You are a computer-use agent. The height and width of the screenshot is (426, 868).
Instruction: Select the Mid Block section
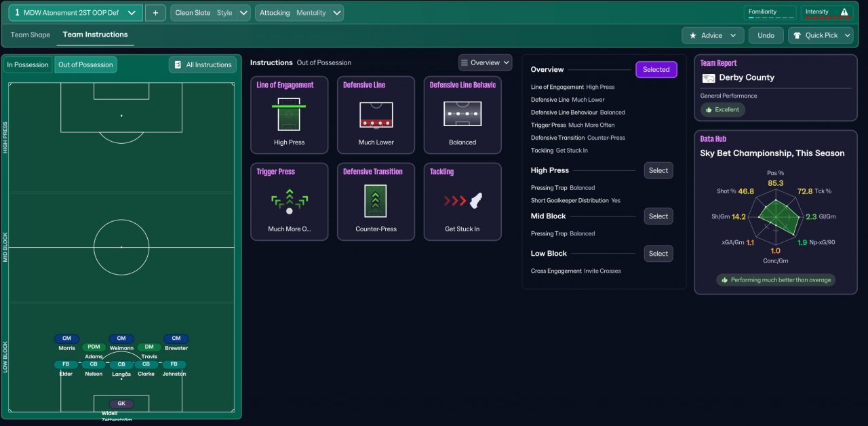658,216
